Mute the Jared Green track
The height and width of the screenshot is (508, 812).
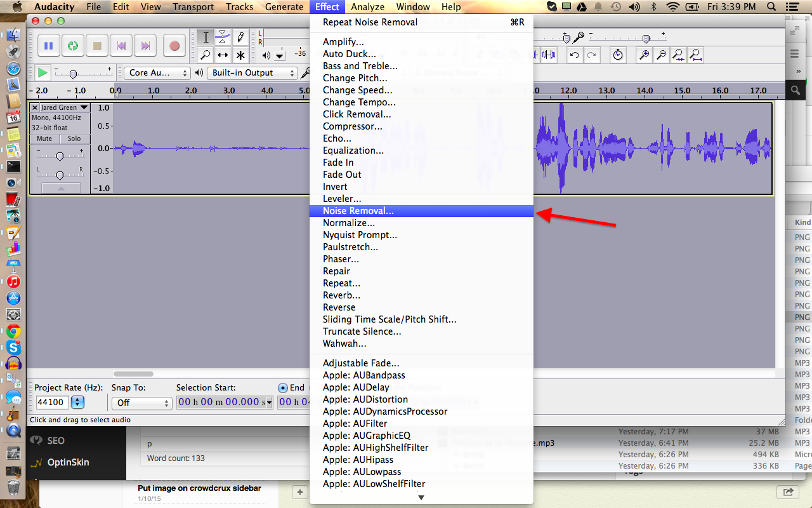click(44, 138)
